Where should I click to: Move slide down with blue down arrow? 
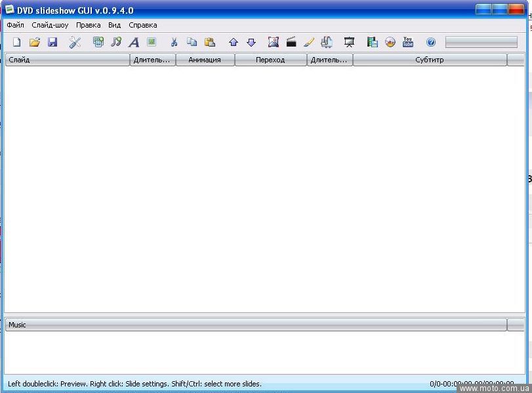pyautogui.click(x=251, y=42)
